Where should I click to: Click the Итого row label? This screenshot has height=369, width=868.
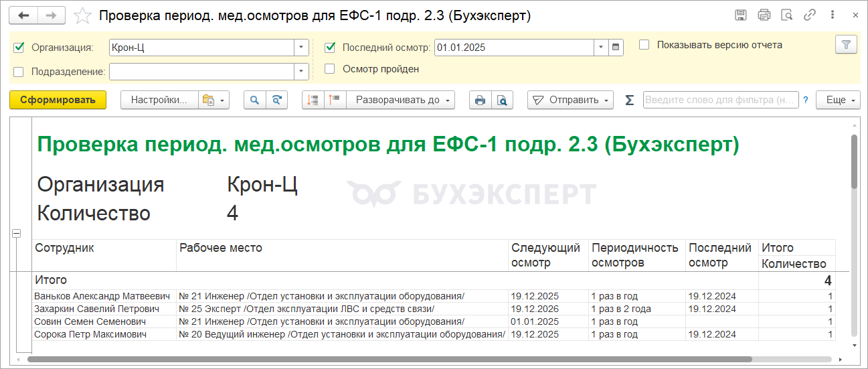[x=51, y=279]
